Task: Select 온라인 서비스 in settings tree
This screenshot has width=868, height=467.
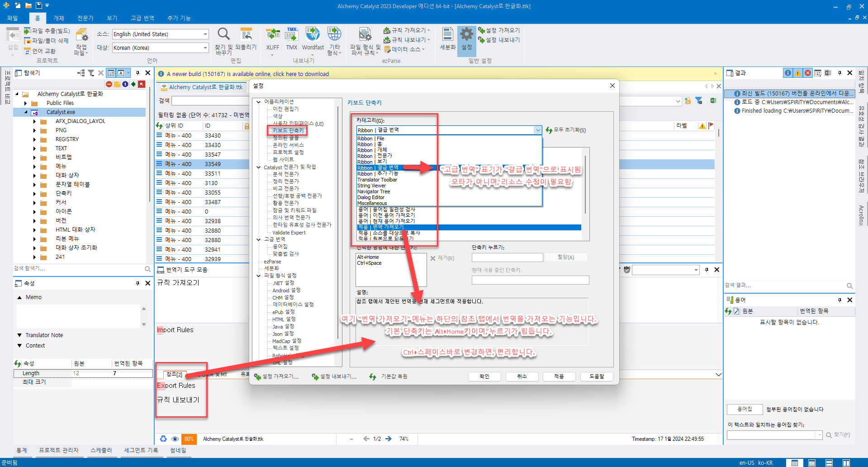Action: [288, 145]
